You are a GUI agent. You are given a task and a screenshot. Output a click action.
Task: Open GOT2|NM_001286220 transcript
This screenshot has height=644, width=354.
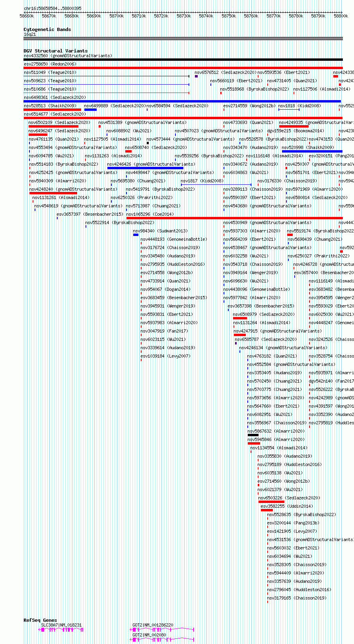tap(163, 630)
